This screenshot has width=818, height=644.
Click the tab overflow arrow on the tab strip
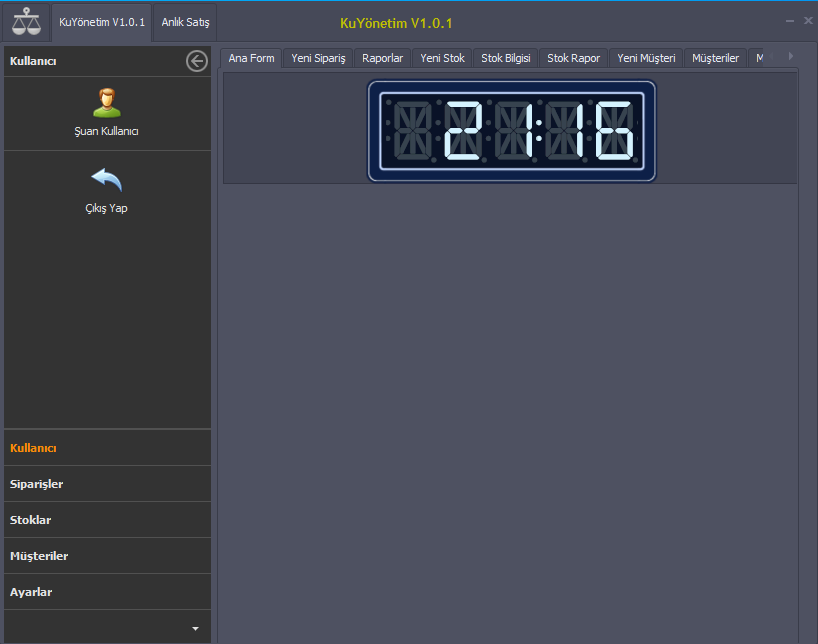[x=792, y=58]
